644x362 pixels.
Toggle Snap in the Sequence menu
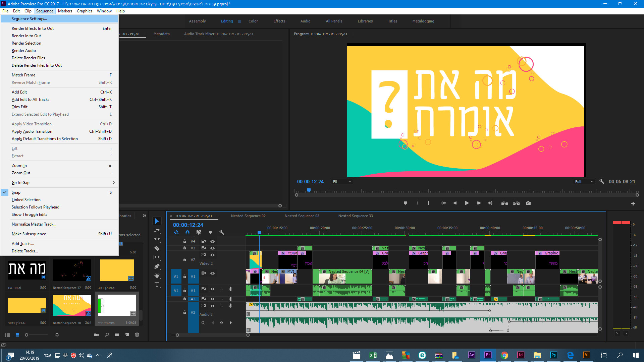pos(16,192)
